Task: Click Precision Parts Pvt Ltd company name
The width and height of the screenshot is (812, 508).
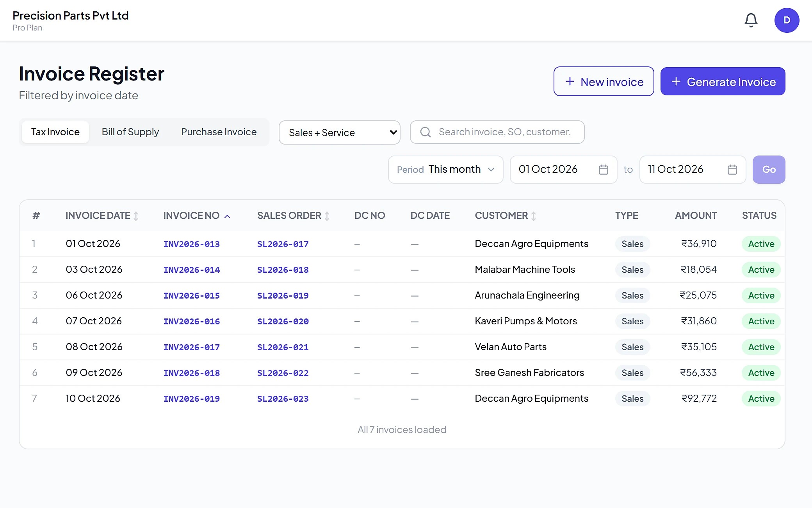Action: 71,16
